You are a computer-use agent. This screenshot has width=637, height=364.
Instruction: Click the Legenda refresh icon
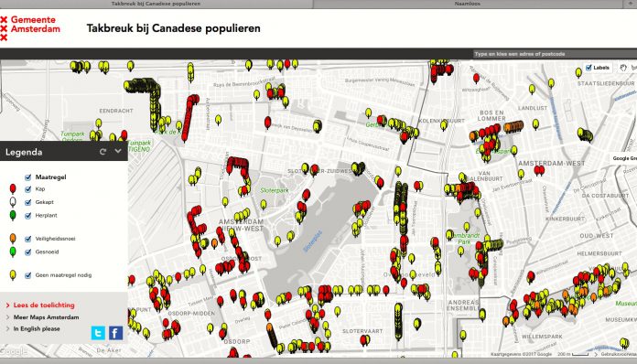coord(103,152)
